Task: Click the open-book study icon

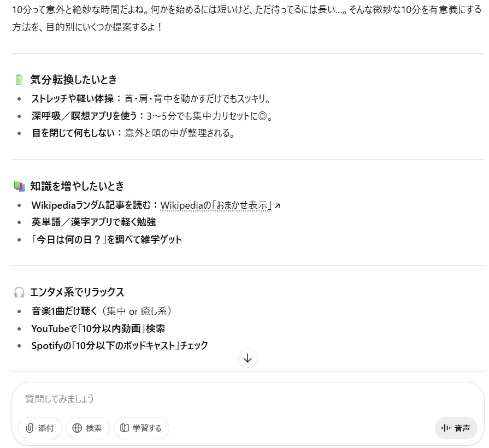Action: [x=125, y=428]
